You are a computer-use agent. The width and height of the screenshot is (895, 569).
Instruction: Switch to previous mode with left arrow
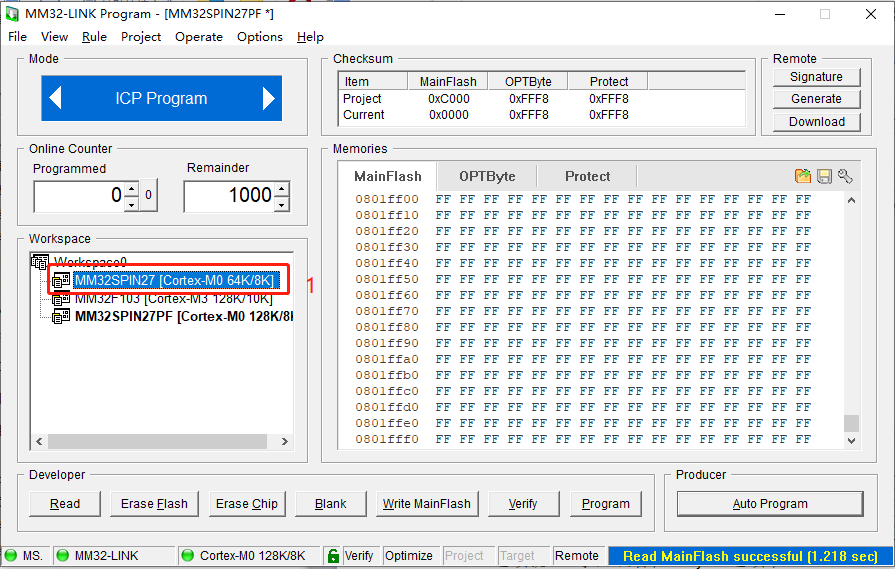[55, 98]
